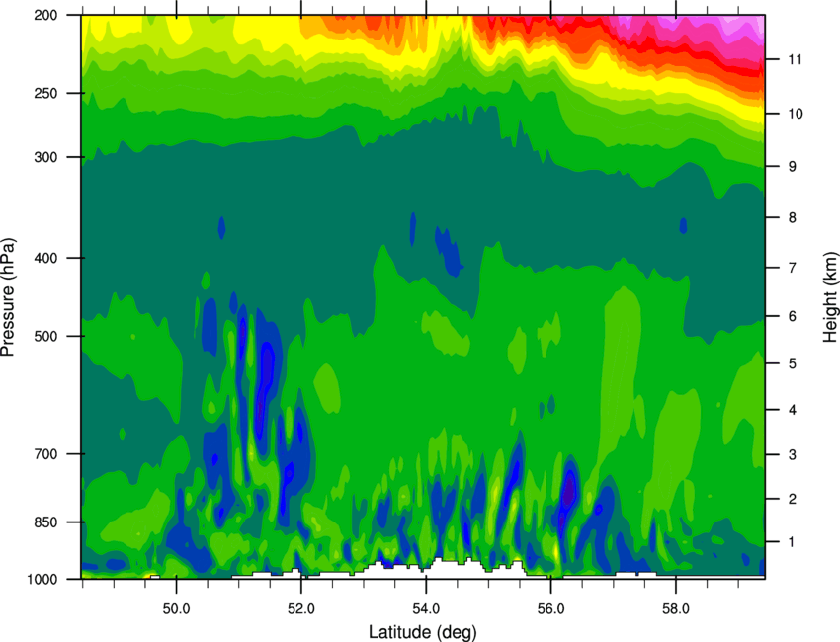Click the 4 km height label

tap(793, 410)
